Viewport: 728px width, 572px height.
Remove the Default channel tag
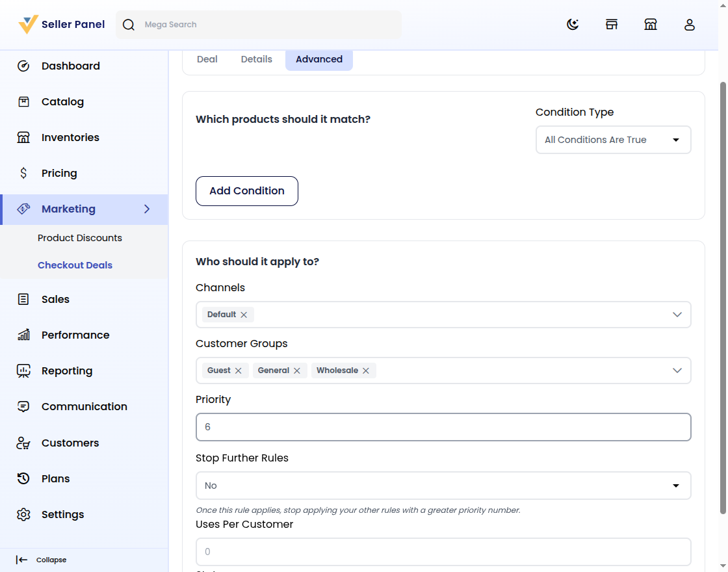click(x=244, y=315)
